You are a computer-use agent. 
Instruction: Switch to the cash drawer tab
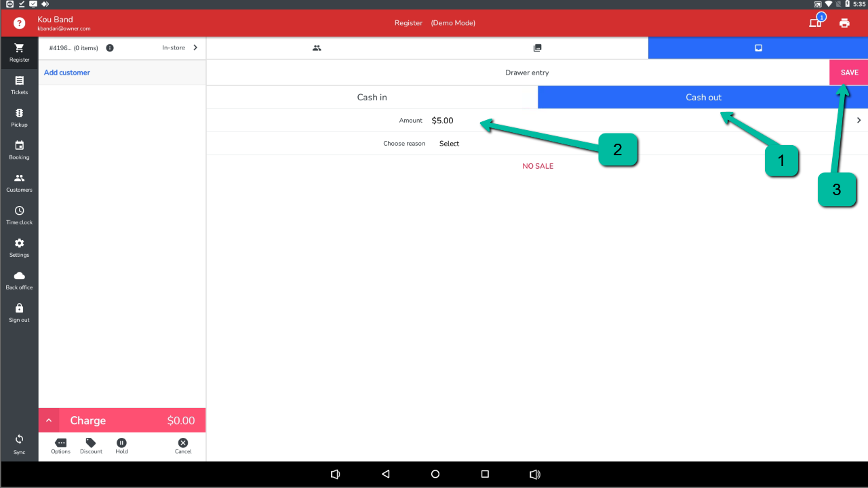click(758, 48)
